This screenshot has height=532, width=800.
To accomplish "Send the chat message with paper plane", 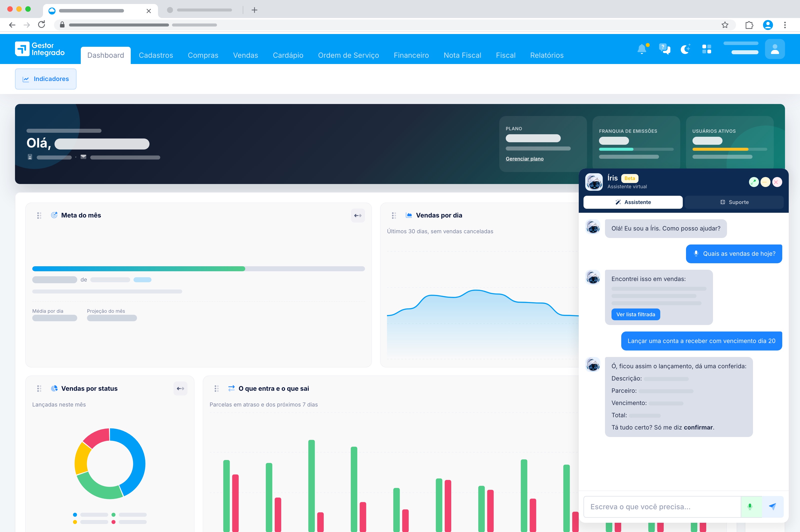I will coord(772,507).
